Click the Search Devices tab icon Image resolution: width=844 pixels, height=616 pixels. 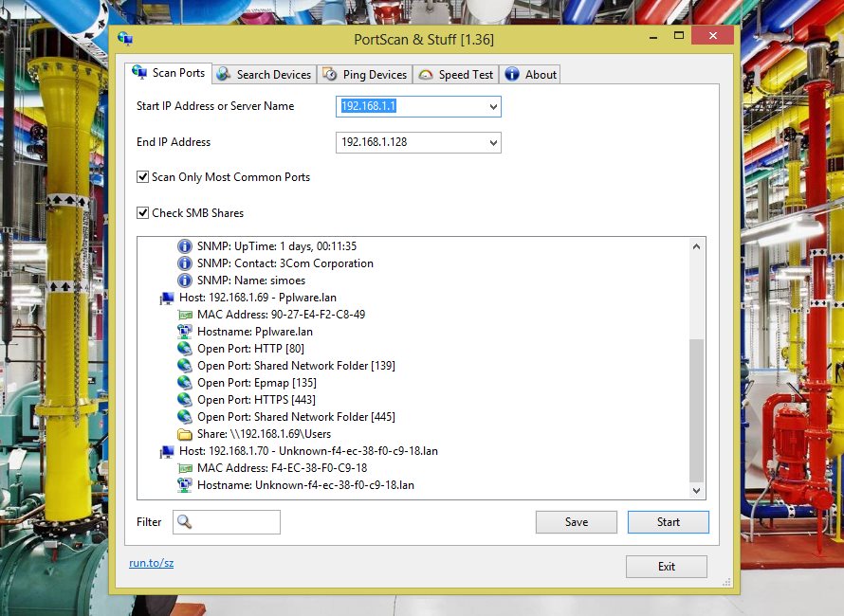(224, 74)
